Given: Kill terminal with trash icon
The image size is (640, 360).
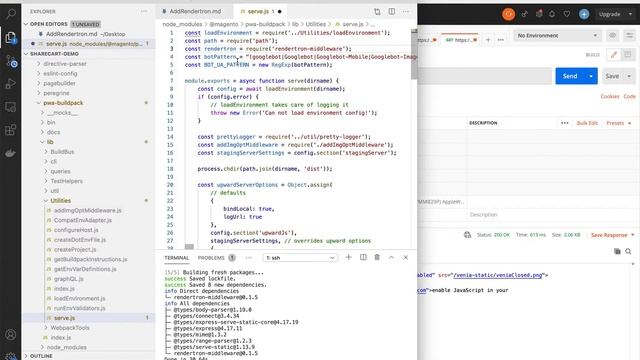Looking at the screenshot, I should pos(377,258).
